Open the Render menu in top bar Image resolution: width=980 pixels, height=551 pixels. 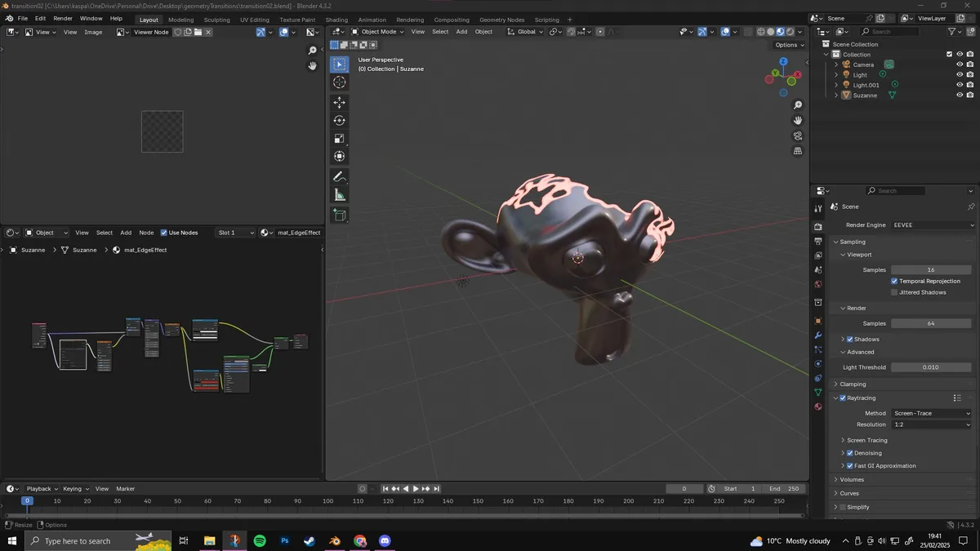(x=63, y=18)
